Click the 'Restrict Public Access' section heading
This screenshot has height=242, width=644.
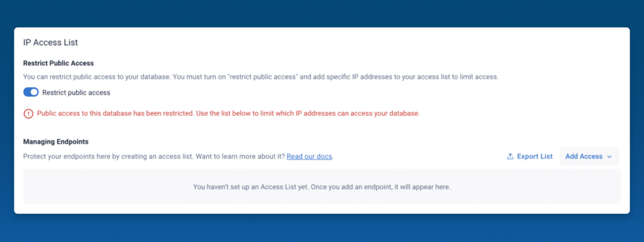click(x=58, y=64)
